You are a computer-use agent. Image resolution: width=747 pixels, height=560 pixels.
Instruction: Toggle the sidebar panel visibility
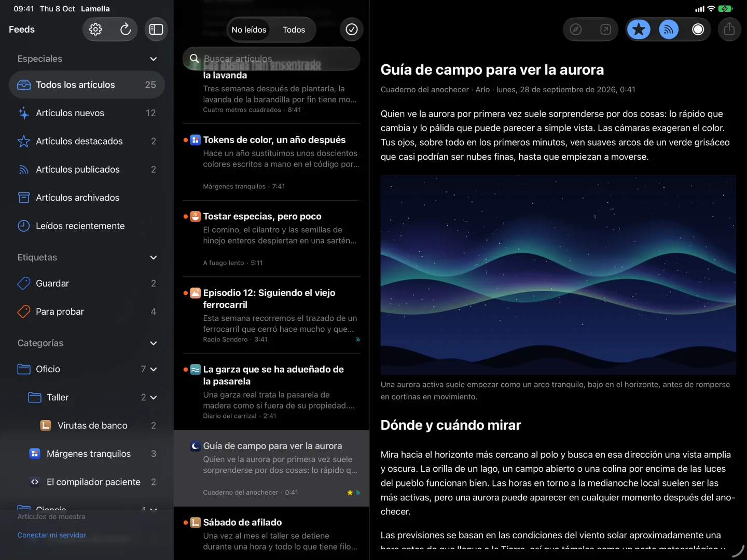tap(156, 30)
